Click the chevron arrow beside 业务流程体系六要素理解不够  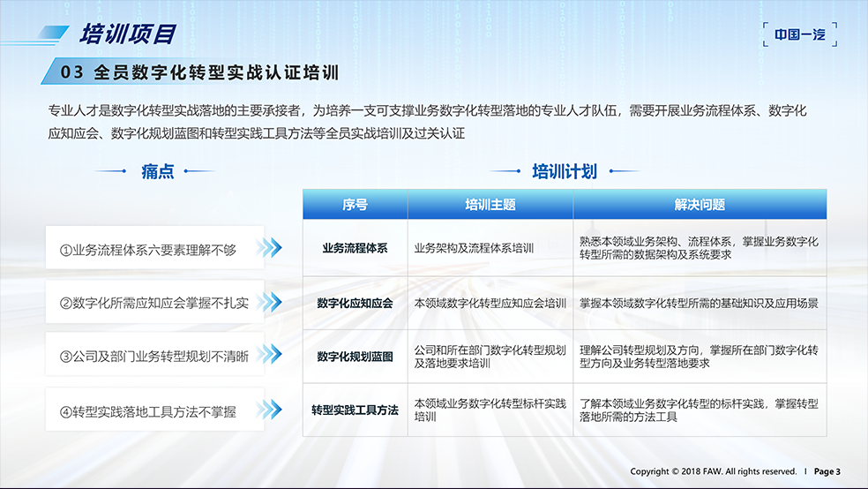(x=270, y=247)
